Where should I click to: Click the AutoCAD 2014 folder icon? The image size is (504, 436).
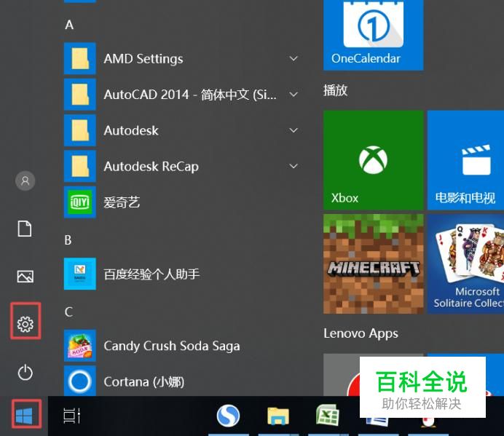point(80,95)
